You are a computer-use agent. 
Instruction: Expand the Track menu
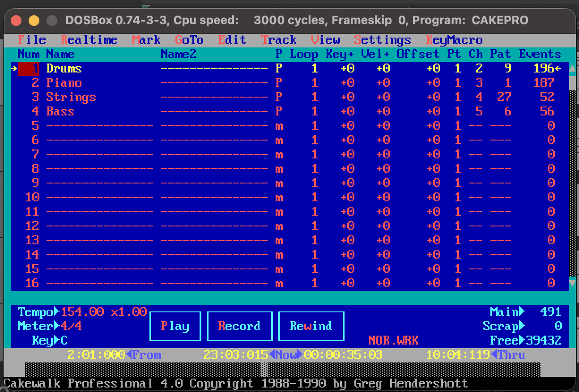[279, 40]
